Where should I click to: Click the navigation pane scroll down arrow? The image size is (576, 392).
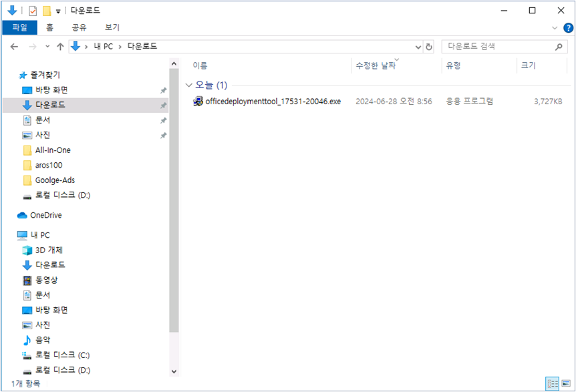click(174, 371)
